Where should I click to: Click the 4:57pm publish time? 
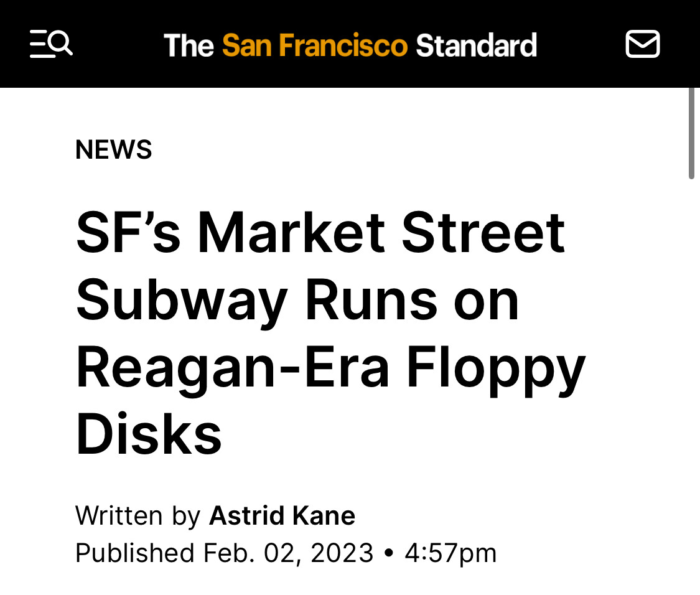pyautogui.click(x=450, y=553)
